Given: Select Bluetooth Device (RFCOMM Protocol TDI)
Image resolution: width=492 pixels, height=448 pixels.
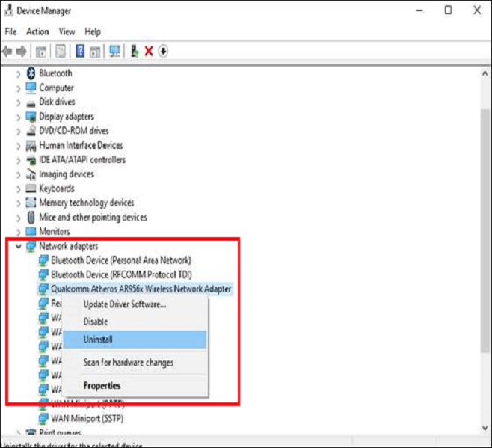Looking at the screenshot, I should (x=121, y=274).
